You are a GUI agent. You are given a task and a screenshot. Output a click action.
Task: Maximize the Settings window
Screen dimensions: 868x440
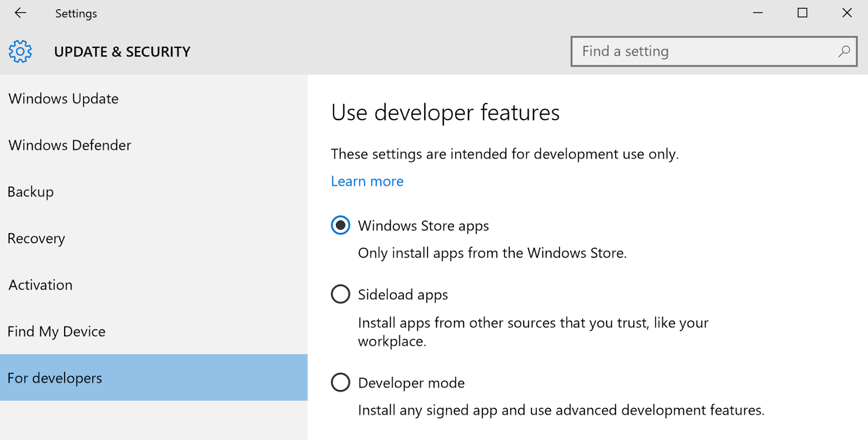point(802,13)
